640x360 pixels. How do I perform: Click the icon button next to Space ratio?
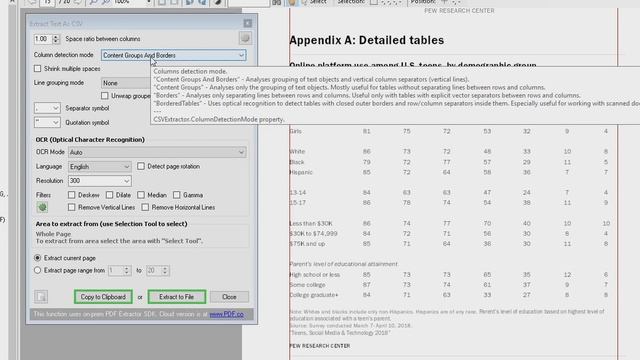245,38
